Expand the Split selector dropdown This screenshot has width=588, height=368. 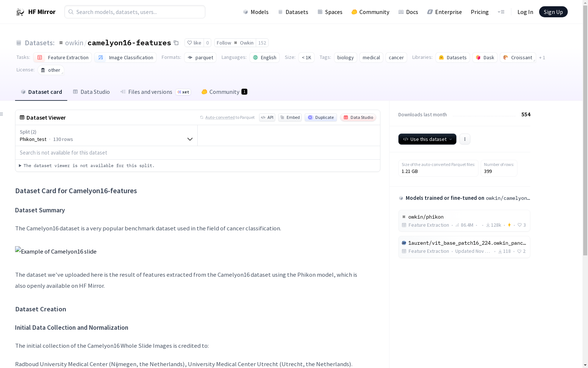tap(106, 135)
